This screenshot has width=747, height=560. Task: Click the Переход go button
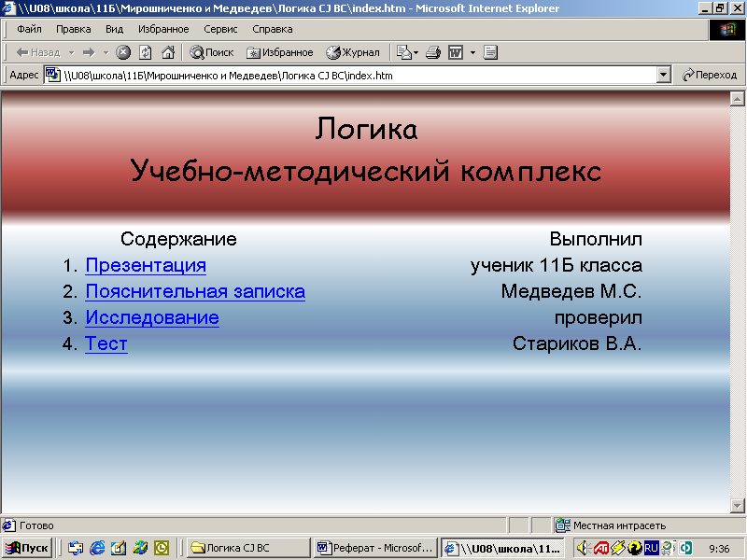710,76
